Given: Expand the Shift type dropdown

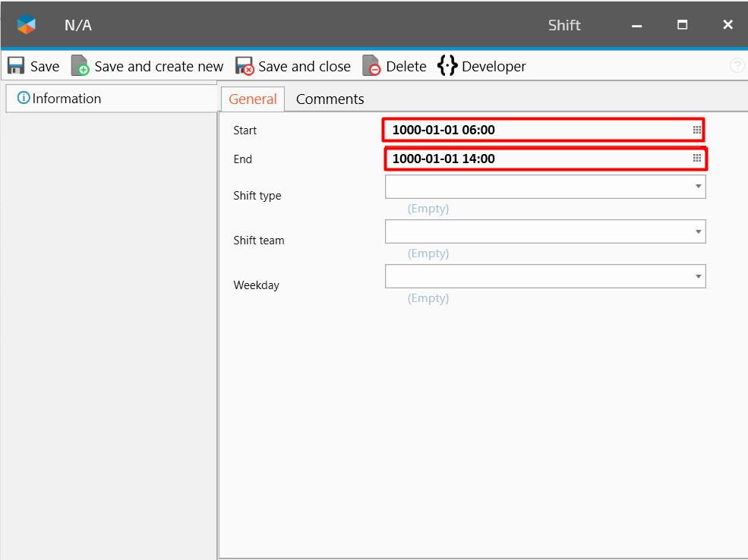Looking at the screenshot, I should [697, 187].
